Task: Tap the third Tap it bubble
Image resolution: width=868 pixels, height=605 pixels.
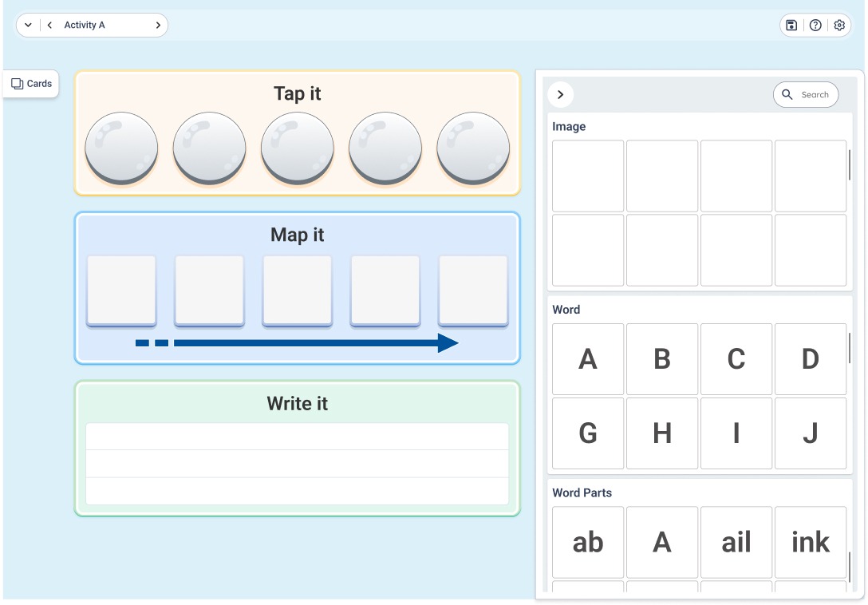Action: click(x=298, y=148)
